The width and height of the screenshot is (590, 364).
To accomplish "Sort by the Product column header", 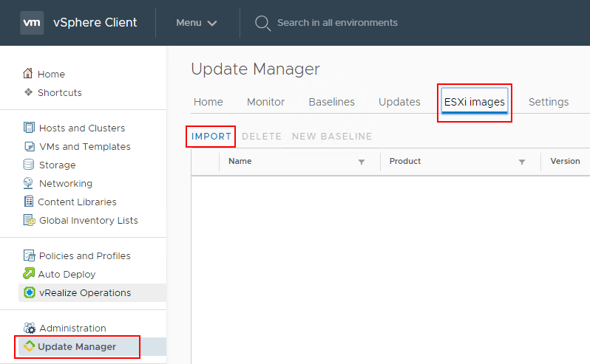I will pyautogui.click(x=405, y=161).
